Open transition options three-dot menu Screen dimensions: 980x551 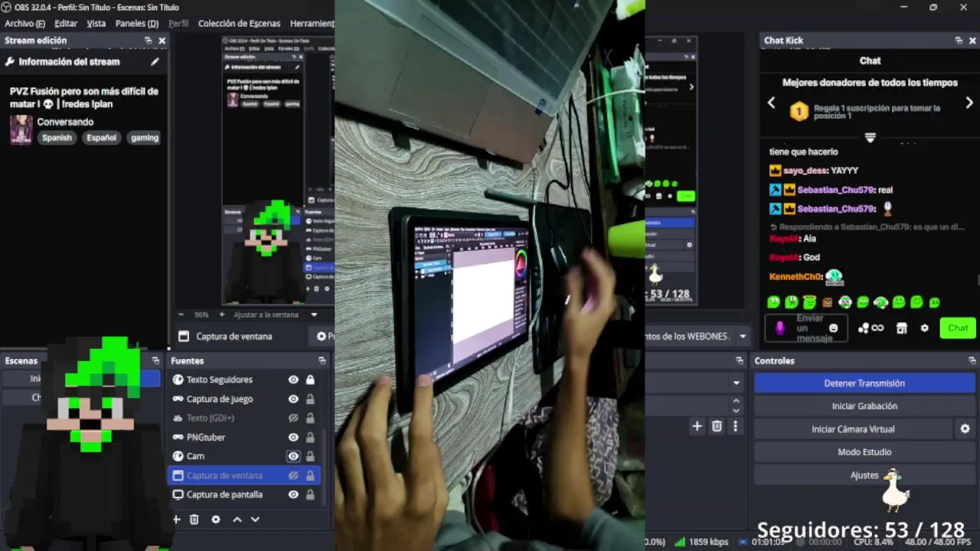pyautogui.click(x=735, y=426)
